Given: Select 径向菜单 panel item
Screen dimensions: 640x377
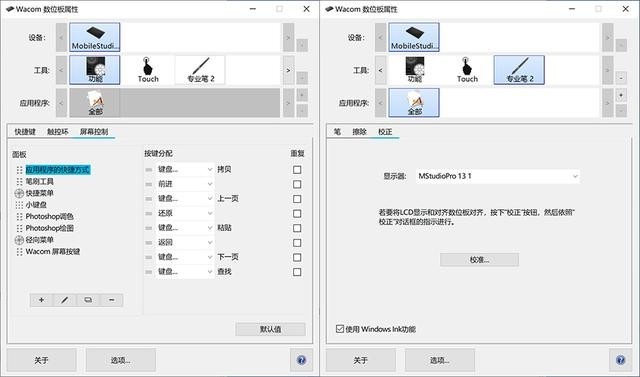Looking at the screenshot, I should pyautogui.click(x=34, y=240).
